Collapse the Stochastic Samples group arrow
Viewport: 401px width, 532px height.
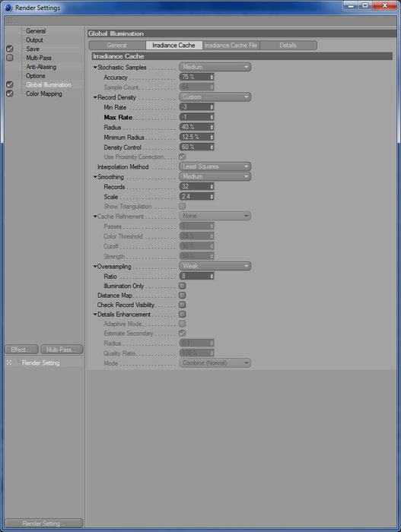point(95,68)
